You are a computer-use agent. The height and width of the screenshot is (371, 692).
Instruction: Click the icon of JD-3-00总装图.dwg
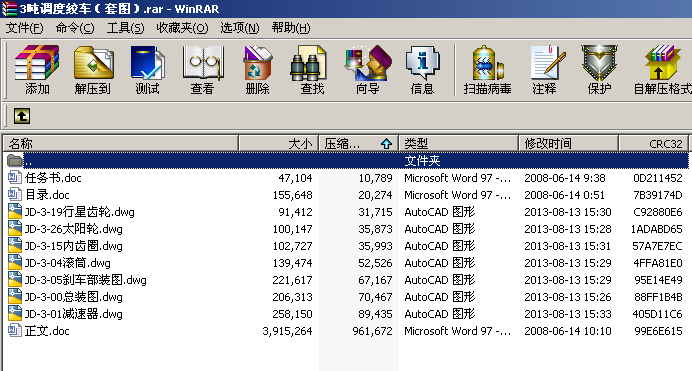[15, 297]
